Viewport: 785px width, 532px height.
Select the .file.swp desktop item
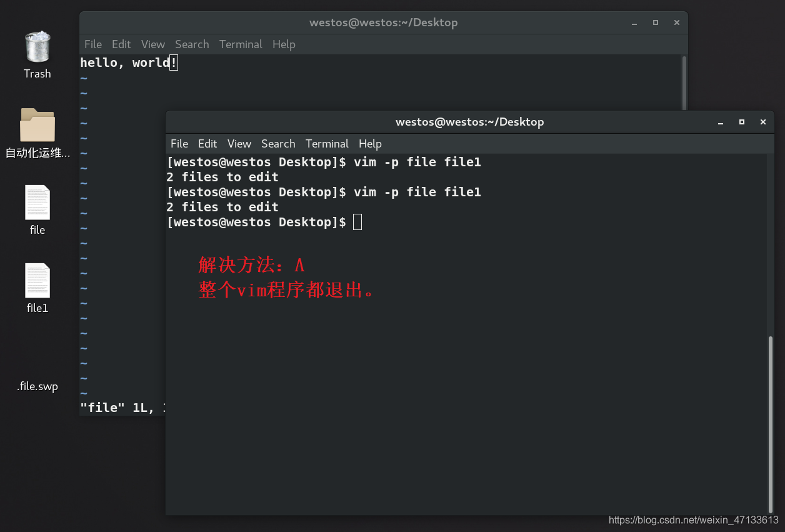pos(37,386)
